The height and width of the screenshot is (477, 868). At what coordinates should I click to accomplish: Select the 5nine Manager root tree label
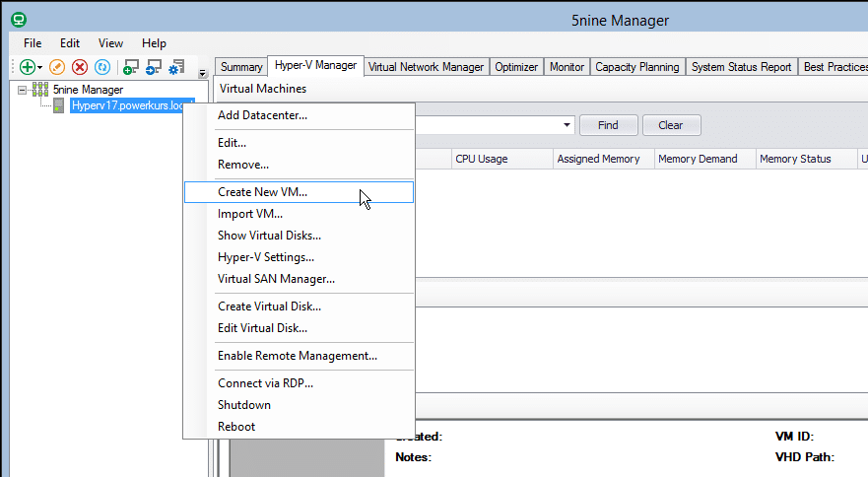88,90
